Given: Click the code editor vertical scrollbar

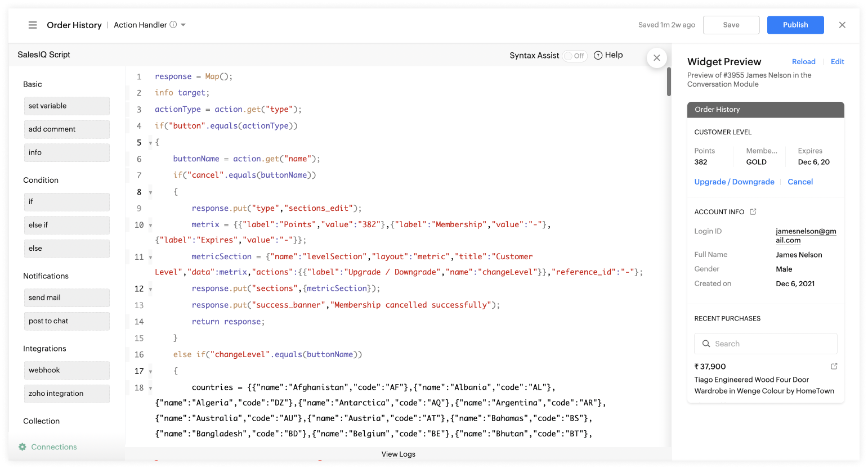Looking at the screenshot, I should click(669, 82).
